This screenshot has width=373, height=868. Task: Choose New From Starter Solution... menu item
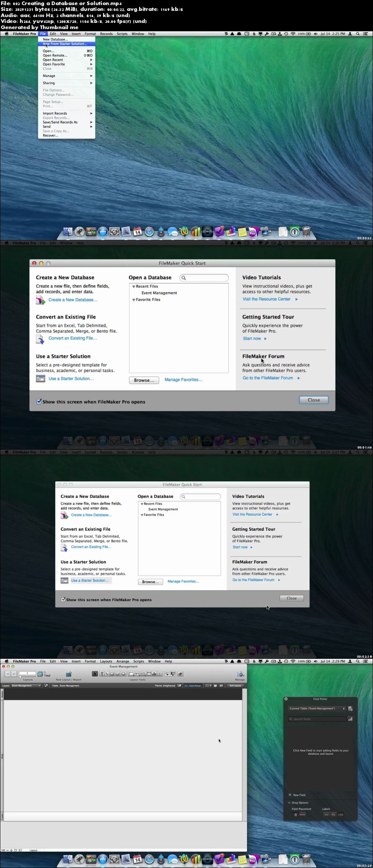pyautogui.click(x=67, y=44)
